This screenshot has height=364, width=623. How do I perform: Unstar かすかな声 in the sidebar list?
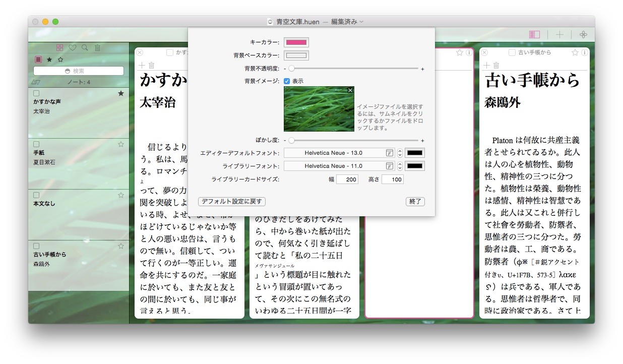[x=121, y=93]
